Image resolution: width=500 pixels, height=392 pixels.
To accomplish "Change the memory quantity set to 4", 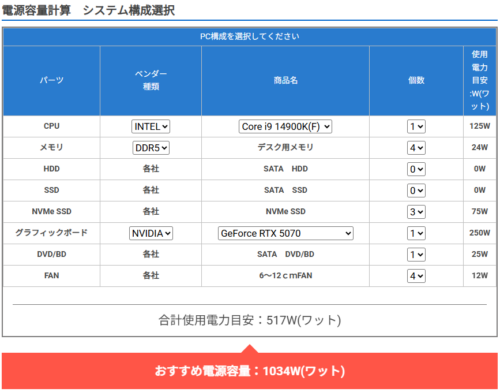I will (x=416, y=148).
